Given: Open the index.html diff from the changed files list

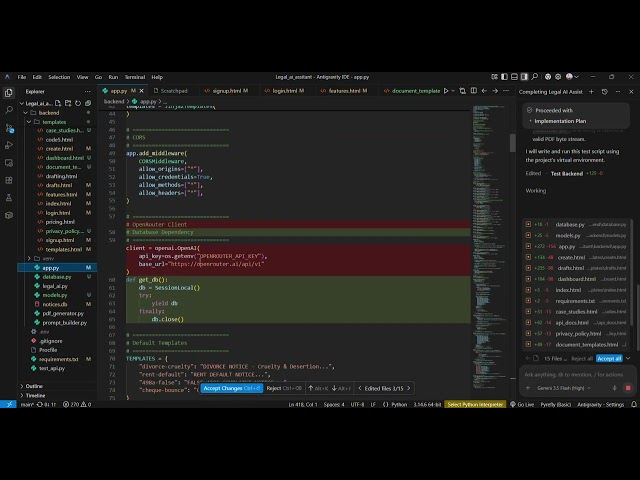Looking at the screenshot, I should point(576,290).
